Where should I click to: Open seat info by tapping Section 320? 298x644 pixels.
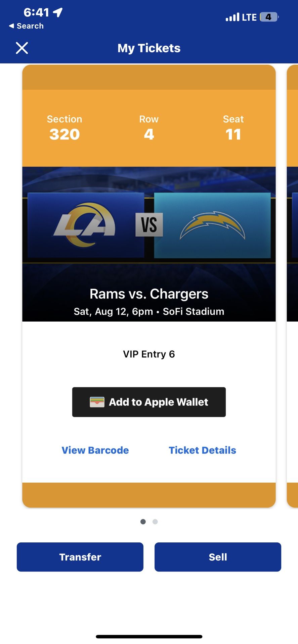coord(64,127)
